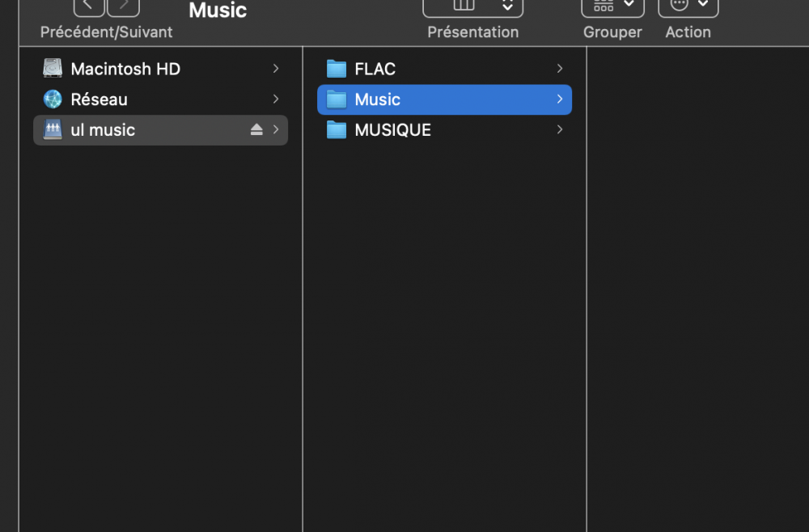The image size is (809, 532).
Task: Expand the Réseau chevron
Action: [x=276, y=99]
